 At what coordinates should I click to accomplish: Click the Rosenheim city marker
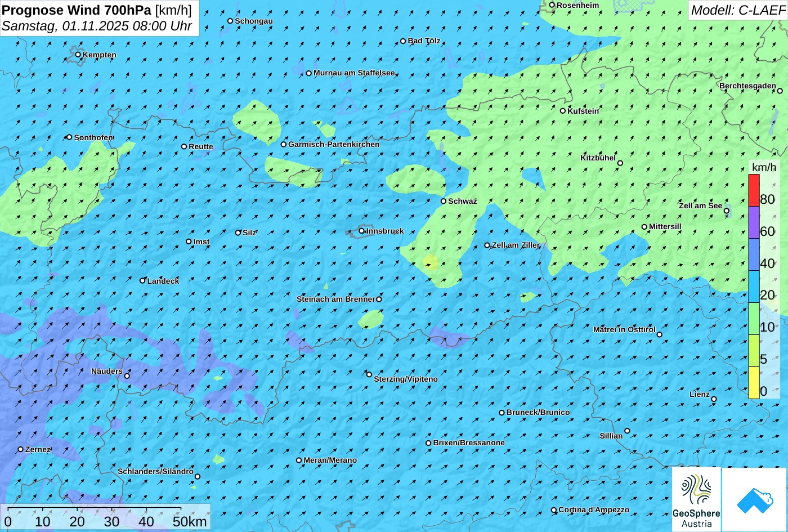coord(552,5)
